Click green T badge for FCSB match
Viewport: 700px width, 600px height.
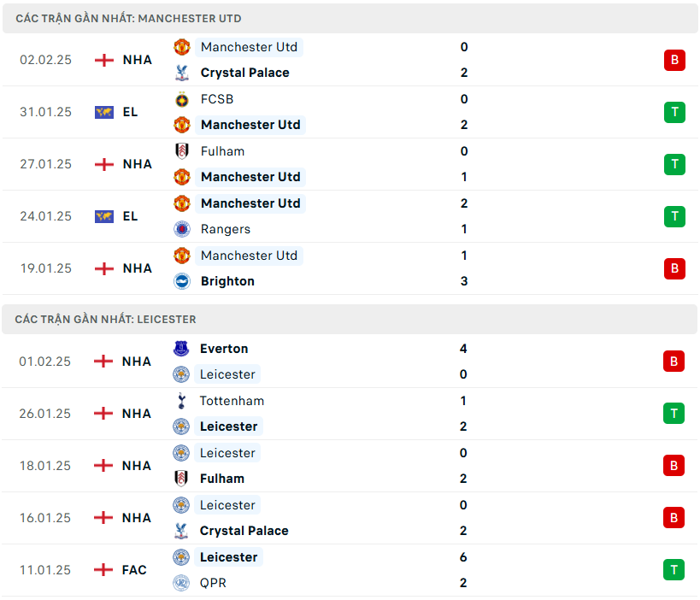coord(674,112)
